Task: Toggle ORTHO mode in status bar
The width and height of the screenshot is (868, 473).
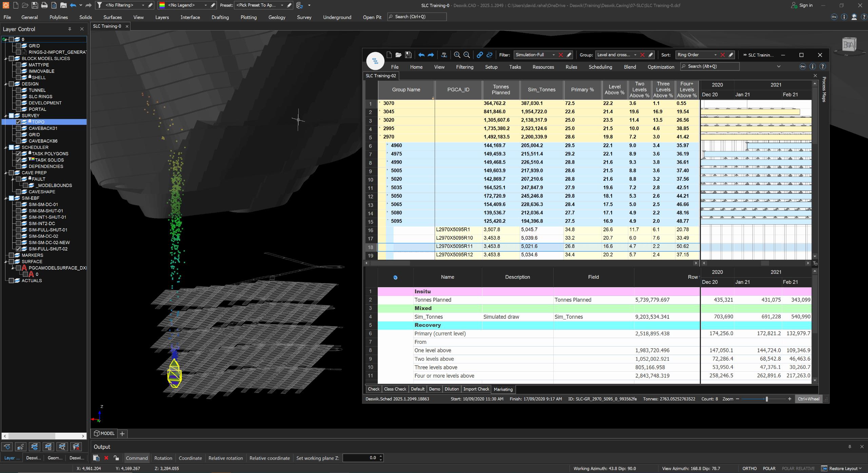Action: click(749, 468)
